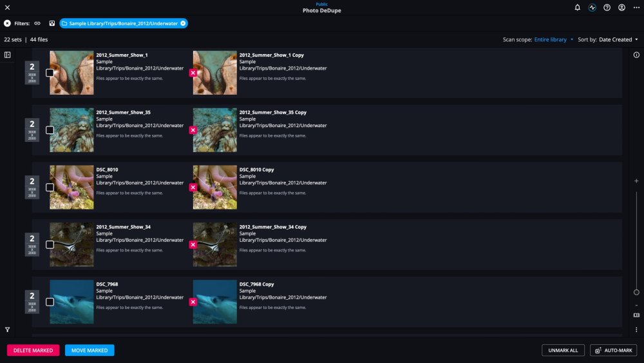The height and width of the screenshot is (363, 644).
Task: Clear all filters with the X icon
Action: (7, 23)
